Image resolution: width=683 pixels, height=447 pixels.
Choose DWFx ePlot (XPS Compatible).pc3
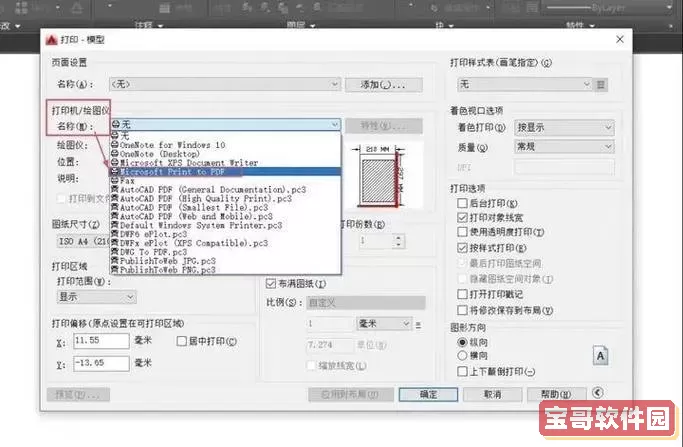coord(225,243)
